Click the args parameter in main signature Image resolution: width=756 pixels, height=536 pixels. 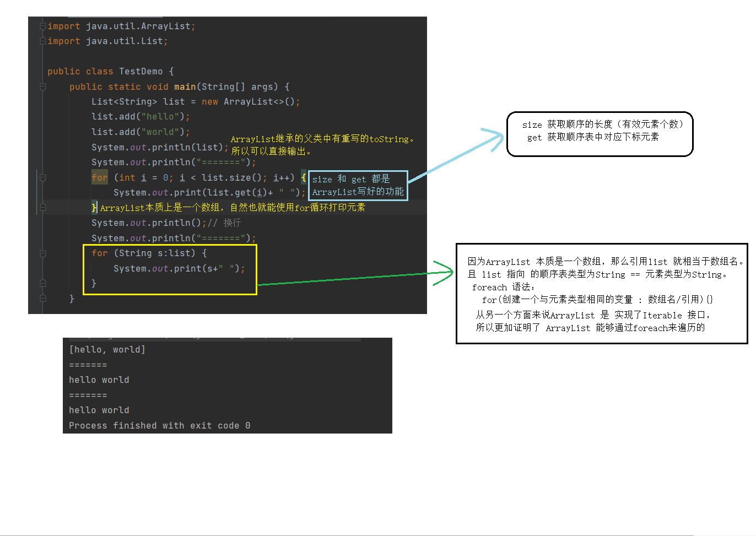(262, 87)
